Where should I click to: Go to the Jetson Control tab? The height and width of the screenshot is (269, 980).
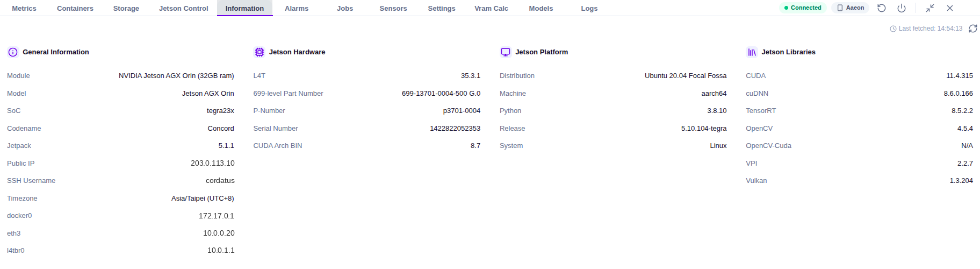(184, 9)
